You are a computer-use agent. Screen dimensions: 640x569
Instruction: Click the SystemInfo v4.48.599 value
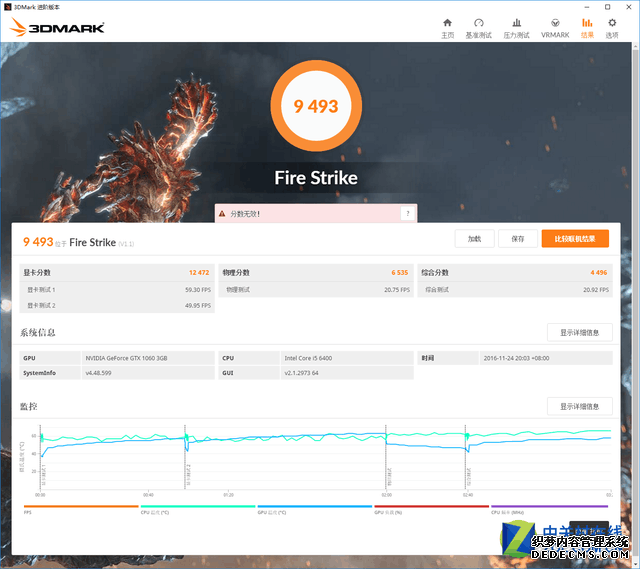tap(98, 373)
